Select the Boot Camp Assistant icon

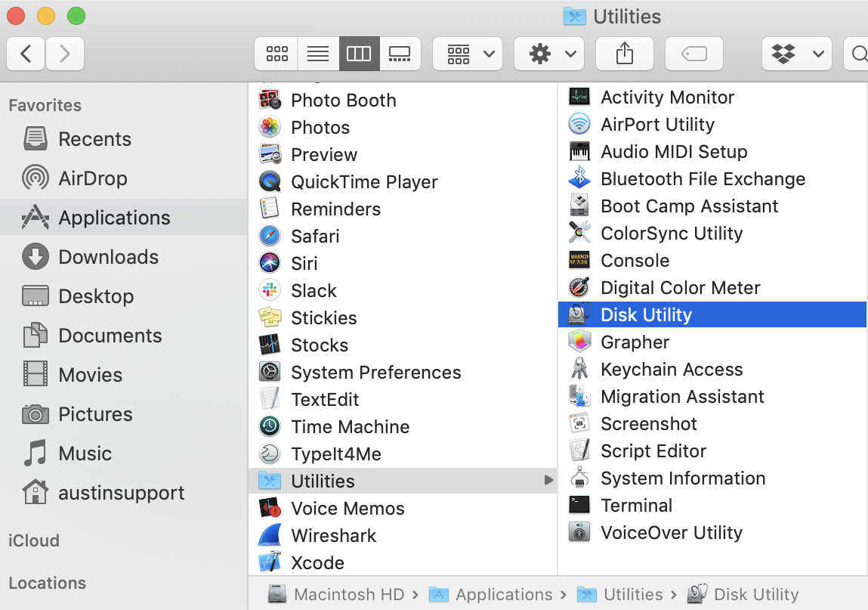579,206
